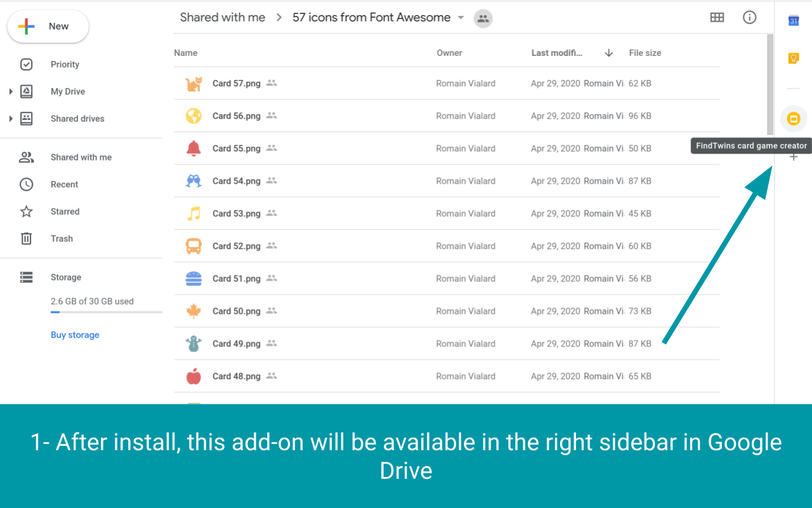Image resolution: width=812 pixels, height=508 pixels.
Task: Click the 2.6 GB of 30 GB used text
Action: click(92, 302)
